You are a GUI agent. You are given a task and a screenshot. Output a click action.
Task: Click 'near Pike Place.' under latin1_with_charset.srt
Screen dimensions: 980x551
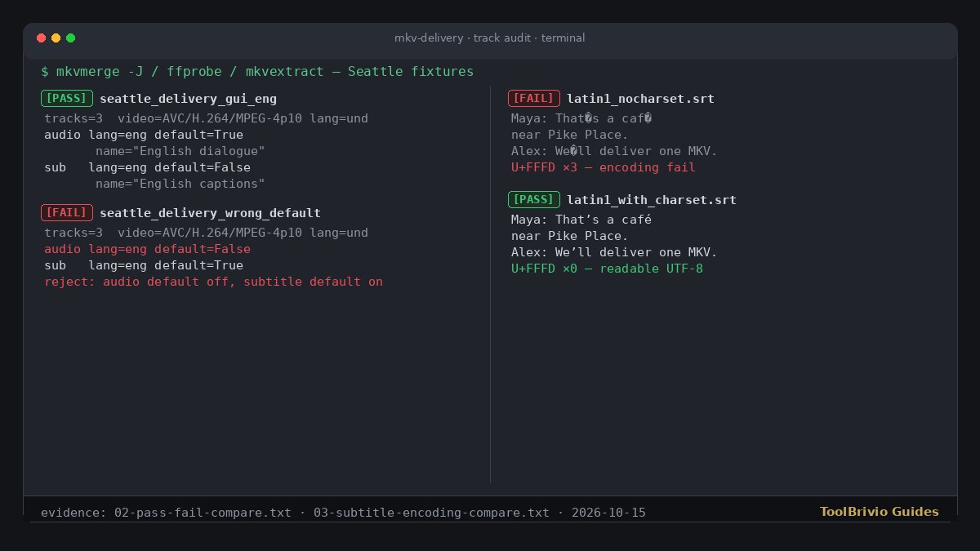point(570,236)
